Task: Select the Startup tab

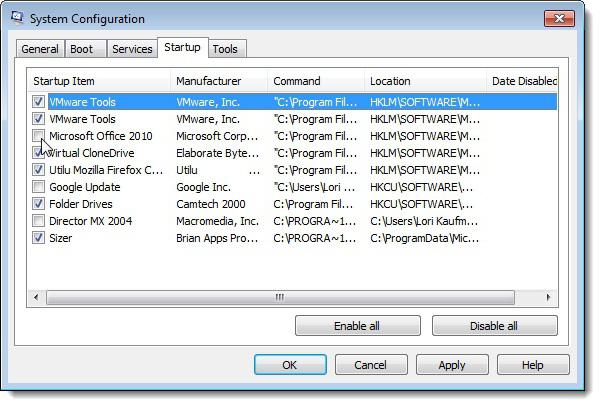Action: coord(183,47)
